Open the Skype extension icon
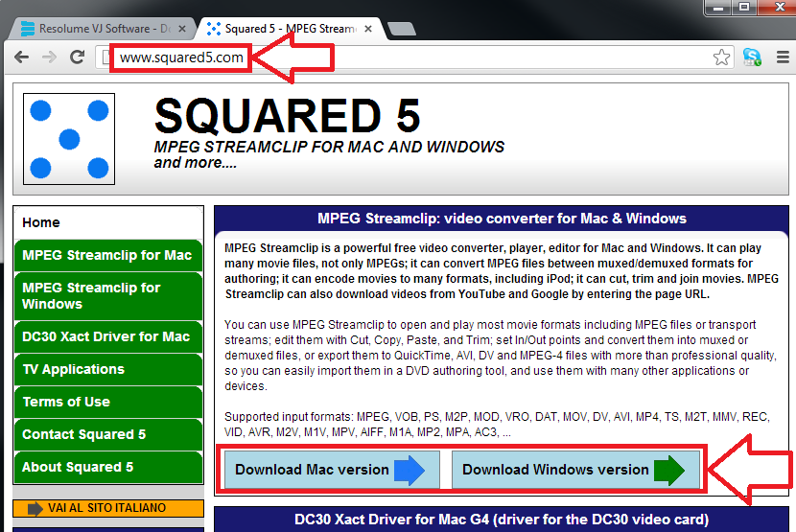Viewport: 796px width, 532px height. coord(752,57)
